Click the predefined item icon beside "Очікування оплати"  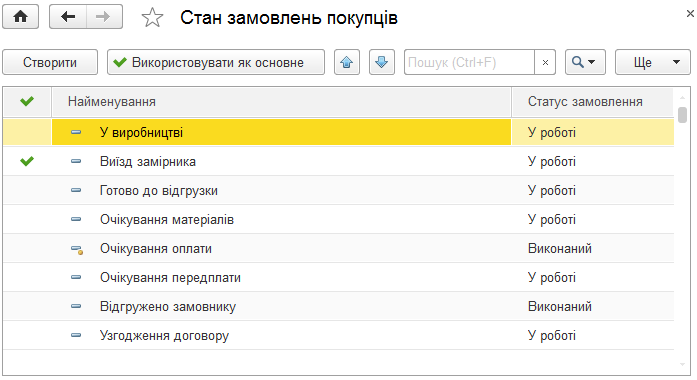pos(77,249)
